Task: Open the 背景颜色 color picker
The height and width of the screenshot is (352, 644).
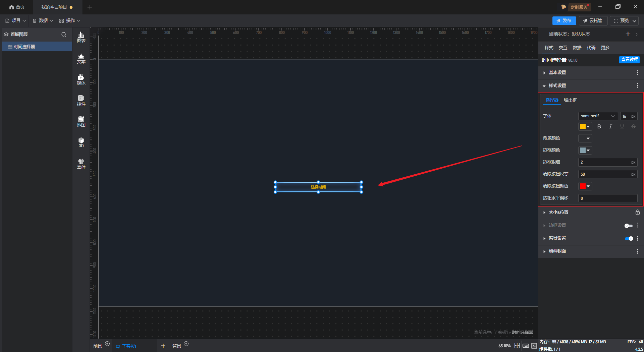Action: pos(585,138)
